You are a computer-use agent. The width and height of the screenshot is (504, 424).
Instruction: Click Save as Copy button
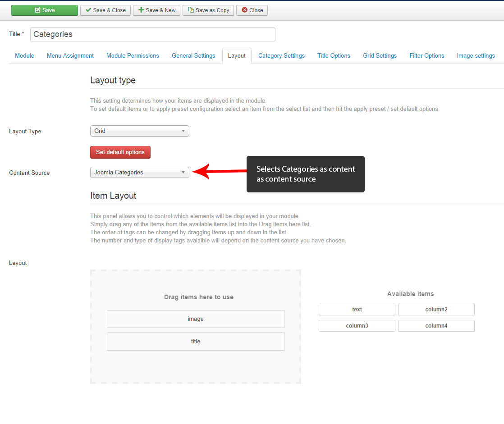click(x=208, y=10)
